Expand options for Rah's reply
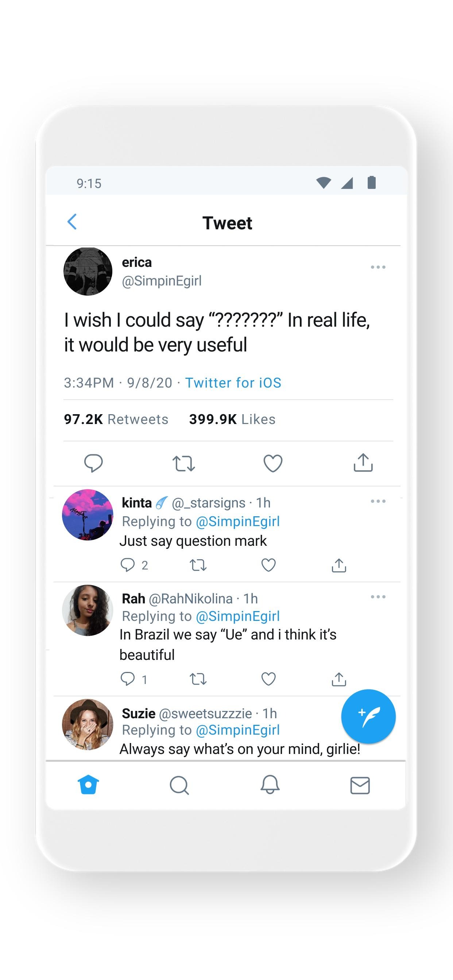Image resolution: width=453 pixels, height=980 pixels. pos(378,597)
